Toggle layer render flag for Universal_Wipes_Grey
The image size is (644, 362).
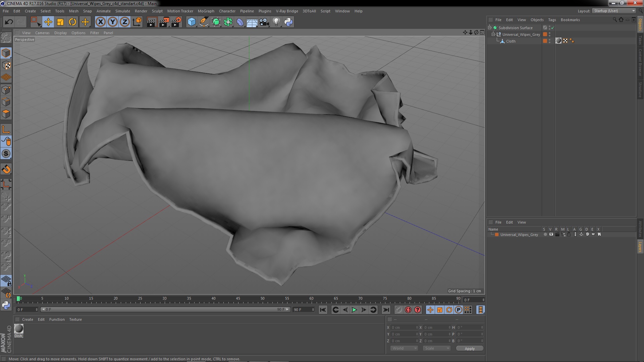click(557, 235)
